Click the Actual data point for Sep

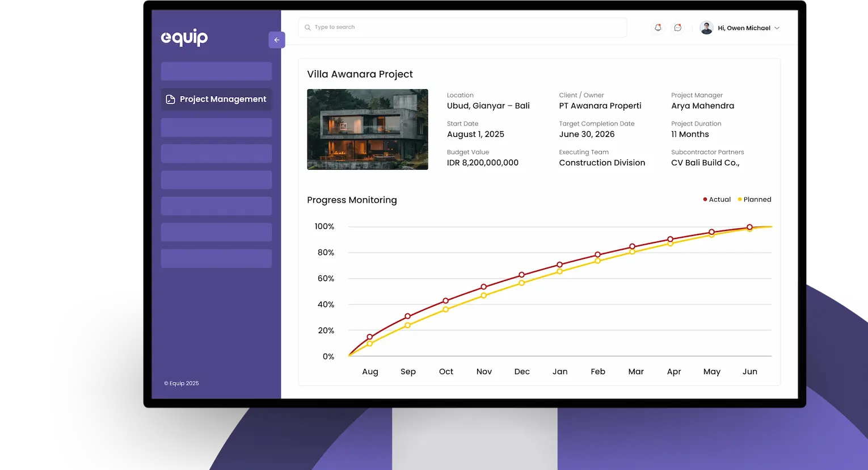(x=408, y=316)
